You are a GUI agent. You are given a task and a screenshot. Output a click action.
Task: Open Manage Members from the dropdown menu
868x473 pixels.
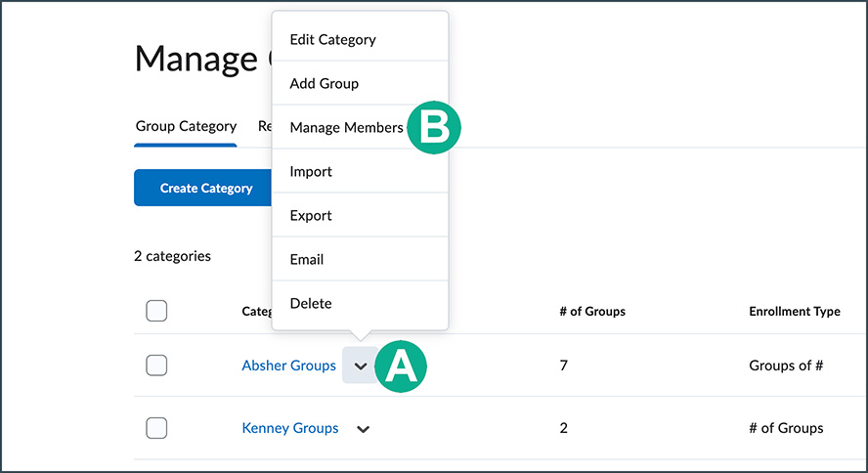[x=360, y=127]
